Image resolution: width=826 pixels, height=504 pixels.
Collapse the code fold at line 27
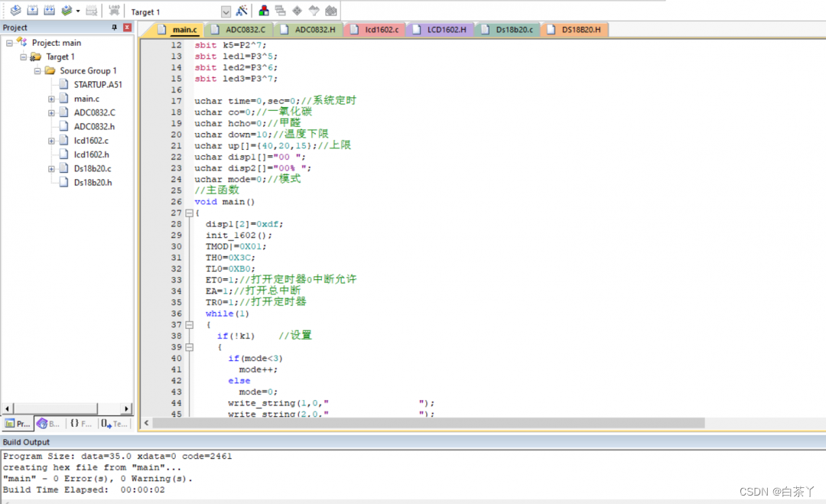coord(189,213)
